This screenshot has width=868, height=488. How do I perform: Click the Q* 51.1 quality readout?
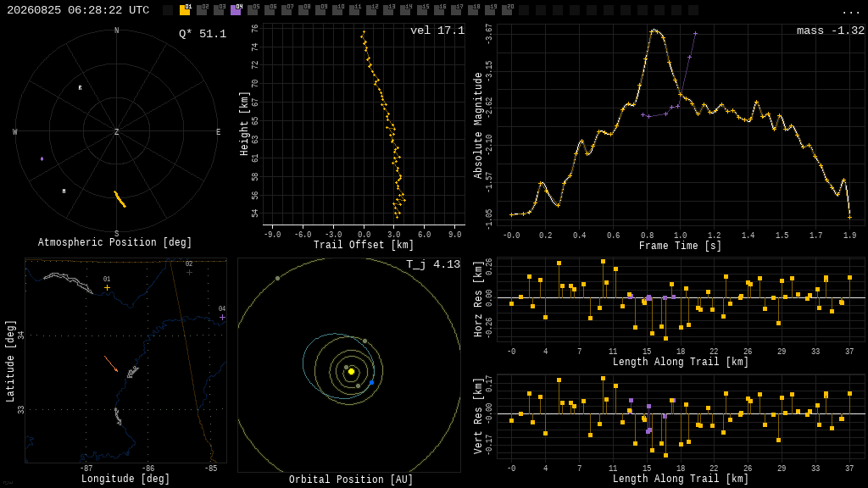pos(203,34)
